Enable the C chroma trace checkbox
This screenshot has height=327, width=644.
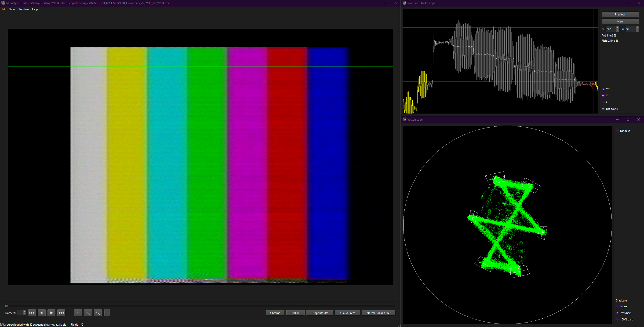pos(603,102)
